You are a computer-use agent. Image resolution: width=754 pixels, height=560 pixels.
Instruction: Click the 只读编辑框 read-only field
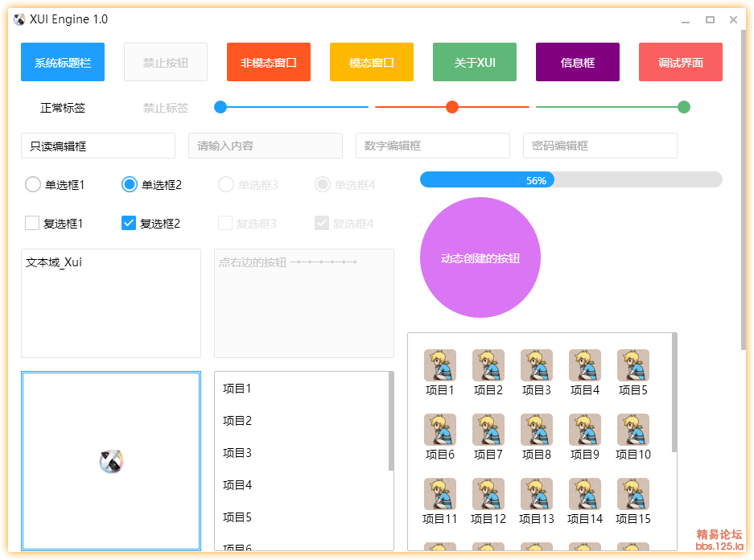[x=98, y=146]
